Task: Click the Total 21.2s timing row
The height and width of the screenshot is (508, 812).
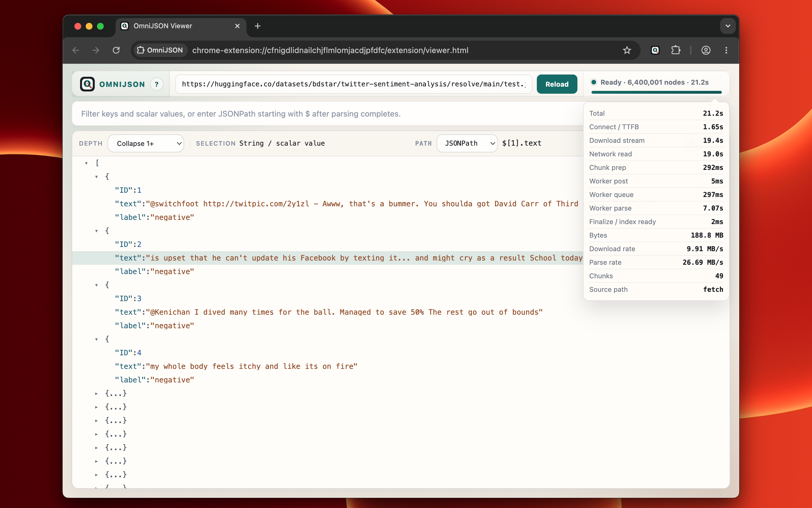Action: tap(656, 113)
